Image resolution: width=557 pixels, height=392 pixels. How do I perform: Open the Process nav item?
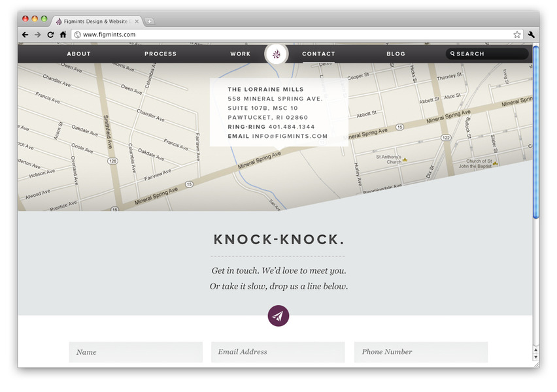(x=160, y=54)
